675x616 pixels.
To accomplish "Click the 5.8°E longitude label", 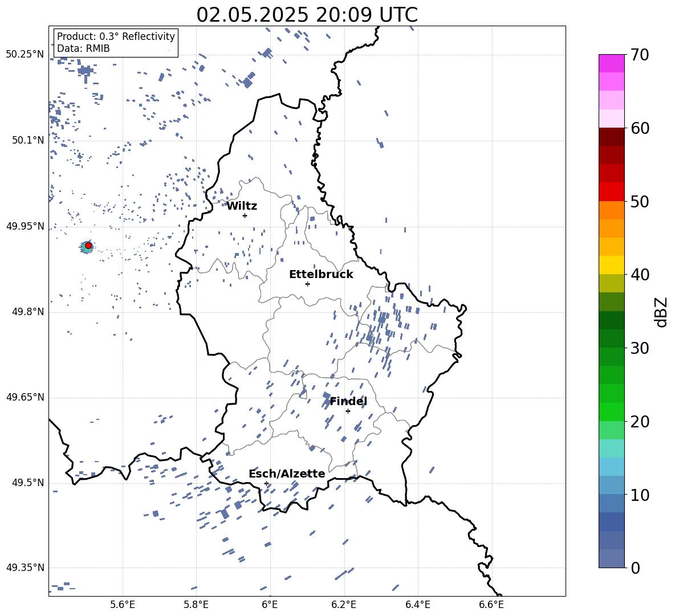I will [196, 605].
